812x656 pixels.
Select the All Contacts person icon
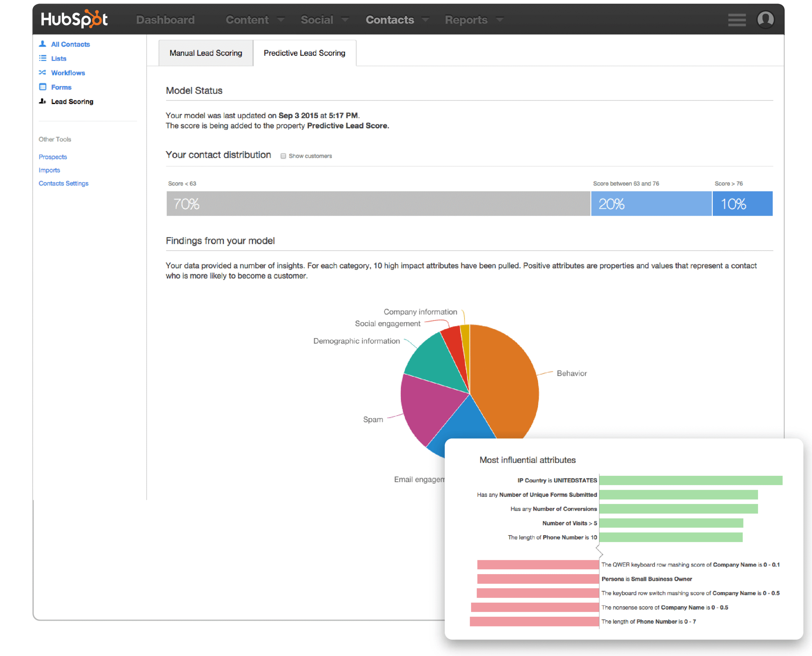(43, 44)
